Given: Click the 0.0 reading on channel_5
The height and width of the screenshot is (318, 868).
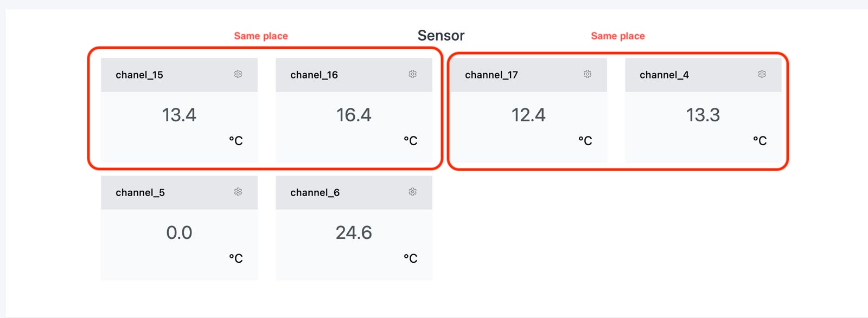Looking at the screenshot, I should (179, 232).
